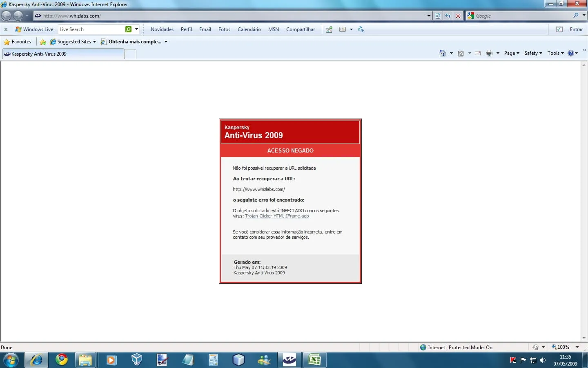Viewport: 588px width, 368px height.
Task: Open the search provider dropdown arrow
Action: [x=584, y=16]
